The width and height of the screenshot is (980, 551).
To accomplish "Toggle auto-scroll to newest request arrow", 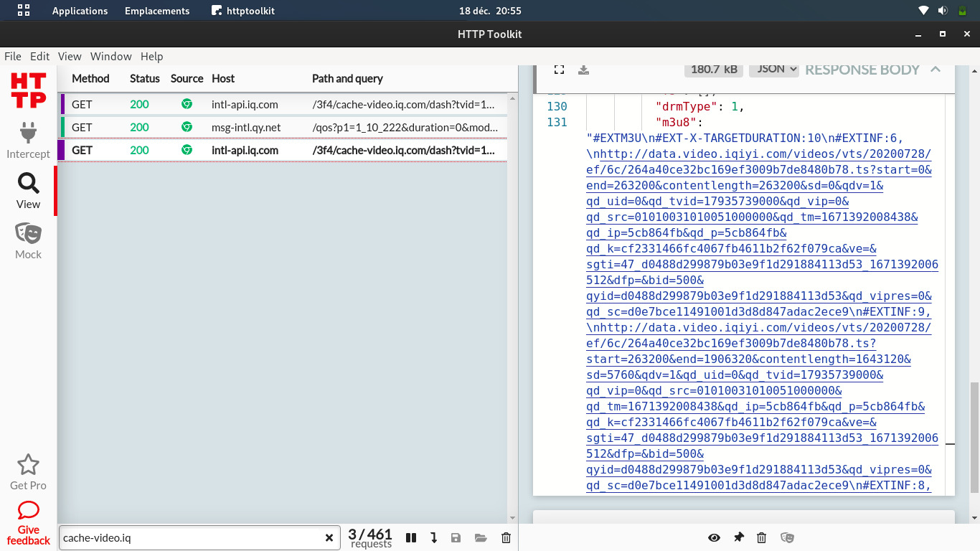I will coord(433,537).
